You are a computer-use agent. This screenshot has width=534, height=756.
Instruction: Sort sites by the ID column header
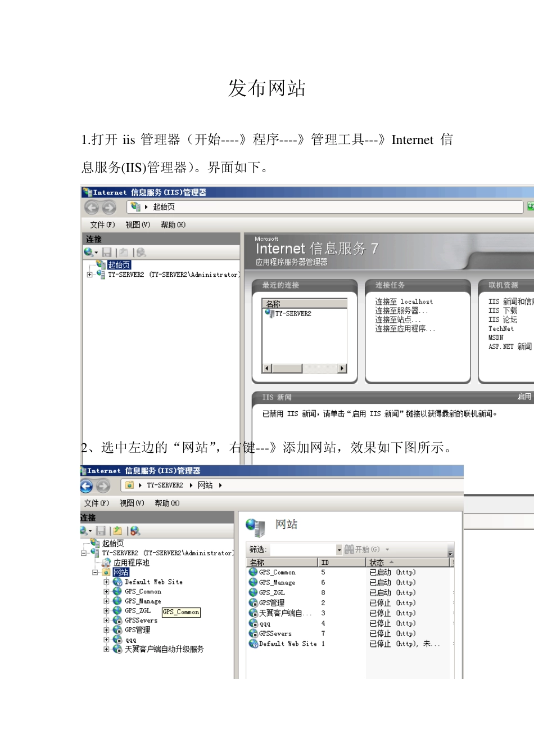click(x=342, y=562)
